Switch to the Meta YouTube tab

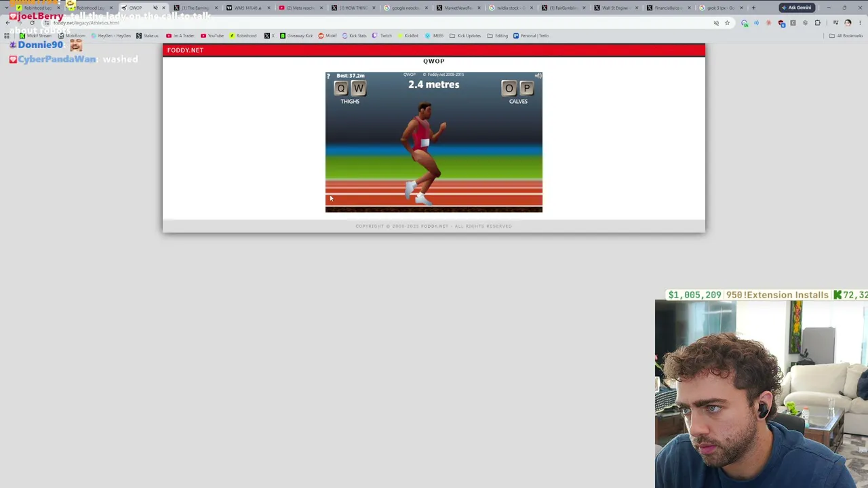click(300, 8)
